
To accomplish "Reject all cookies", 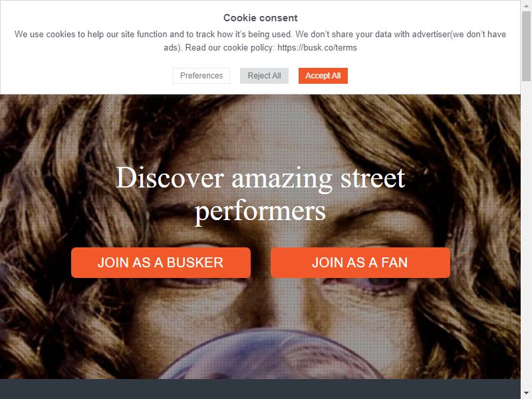I will pos(264,76).
